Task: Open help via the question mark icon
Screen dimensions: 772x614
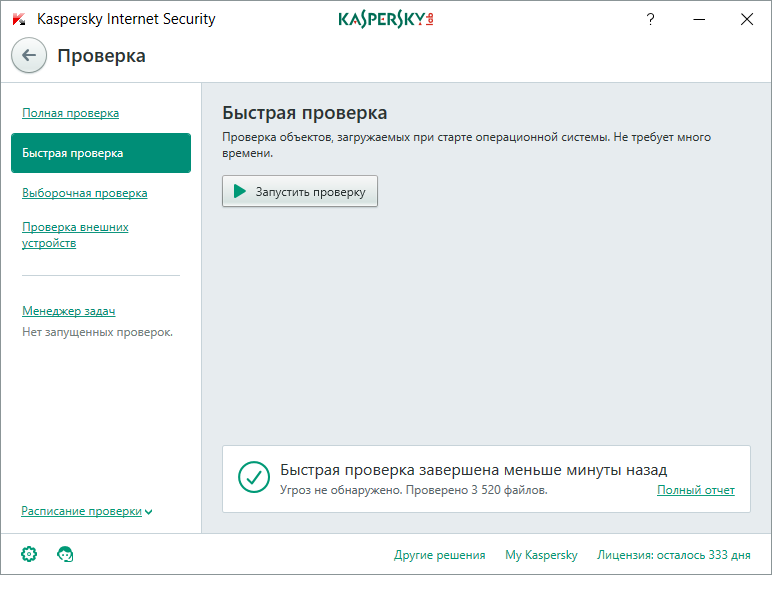Action: [651, 19]
